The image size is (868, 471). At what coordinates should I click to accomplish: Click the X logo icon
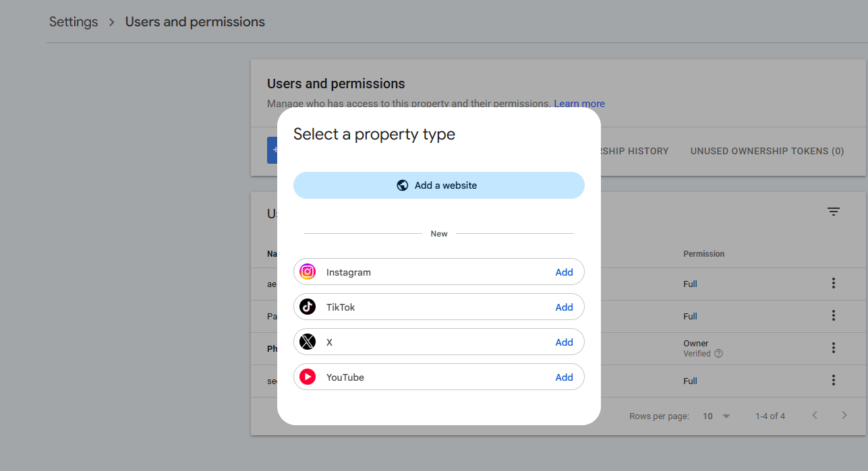tap(308, 342)
